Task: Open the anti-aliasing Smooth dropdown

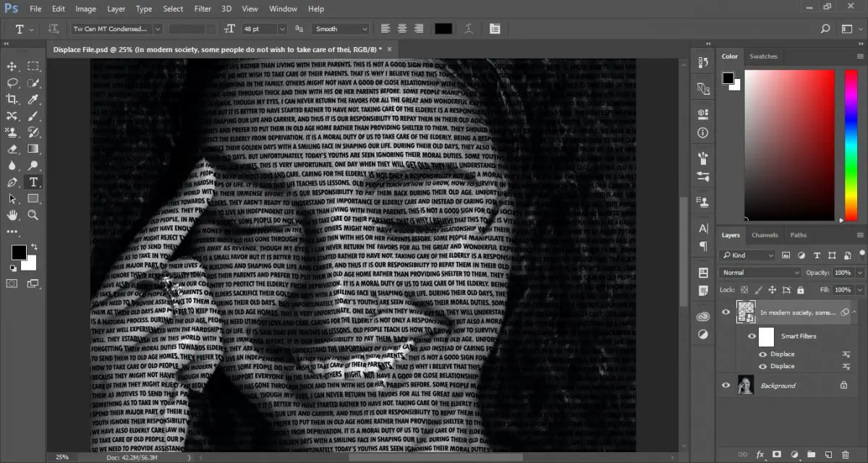Action: (340, 28)
